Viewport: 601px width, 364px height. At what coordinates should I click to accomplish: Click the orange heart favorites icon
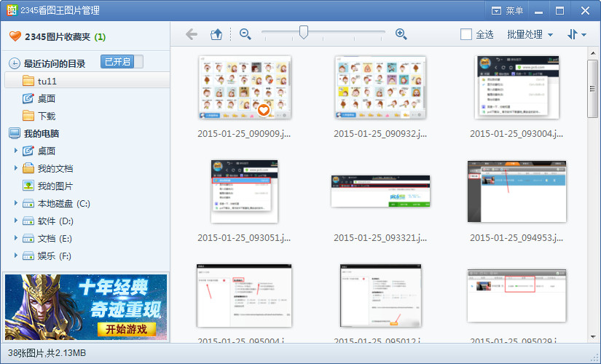click(15, 36)
